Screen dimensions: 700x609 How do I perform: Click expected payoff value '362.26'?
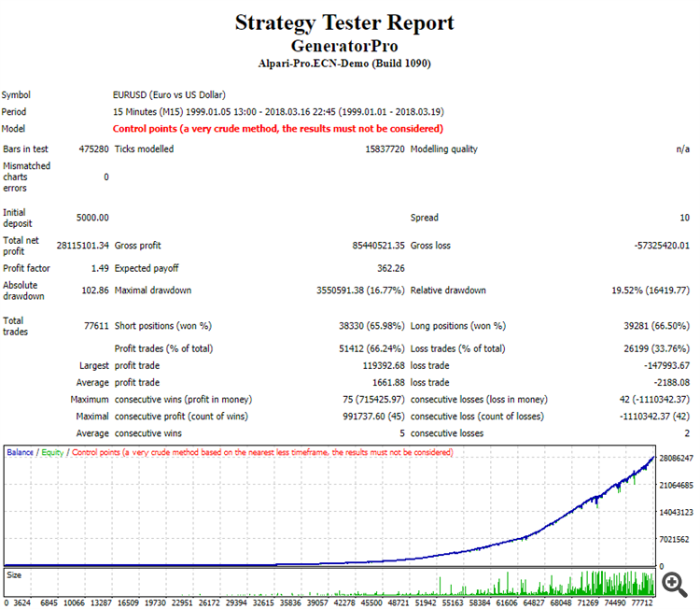click(x=391, y=268)
